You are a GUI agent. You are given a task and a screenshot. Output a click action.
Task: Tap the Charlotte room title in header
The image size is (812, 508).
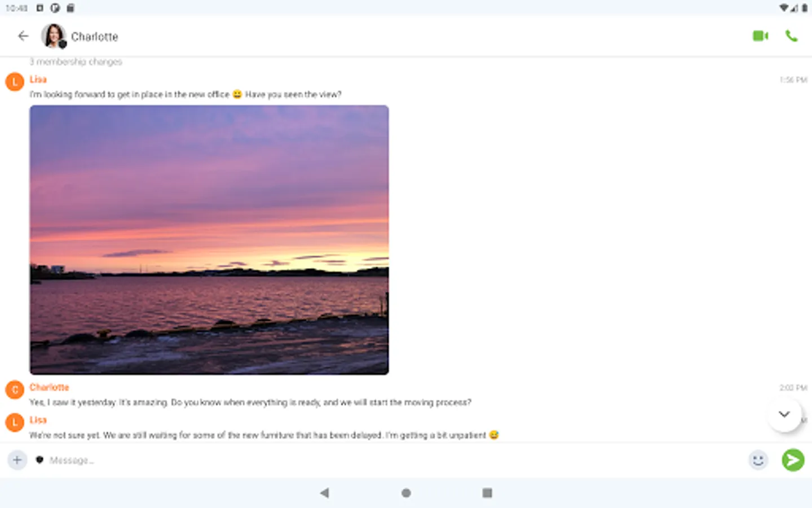pos(94,37)
